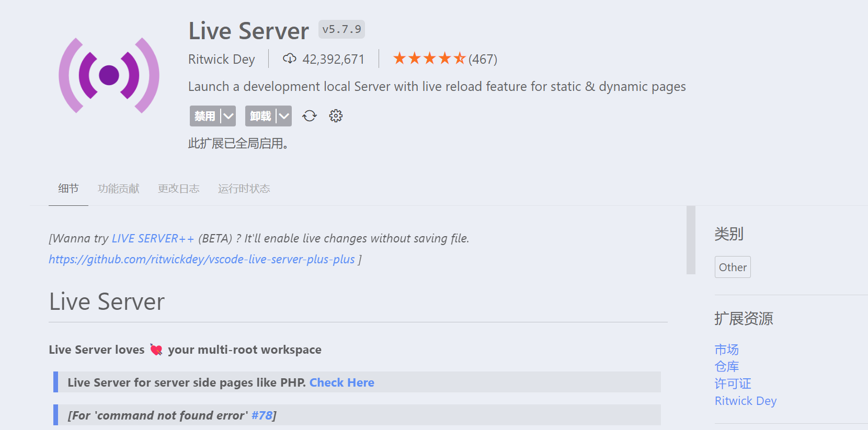Open the 市场 resource link
The height and width of the screenshot is (430, 868).
coord(727,350)
